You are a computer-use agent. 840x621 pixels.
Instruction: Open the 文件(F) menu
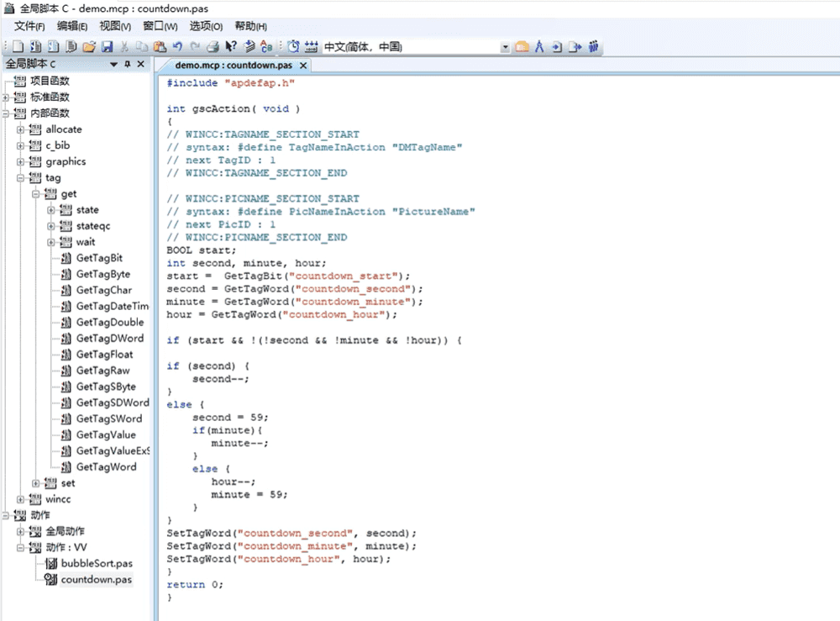click(x=29, y=26)
